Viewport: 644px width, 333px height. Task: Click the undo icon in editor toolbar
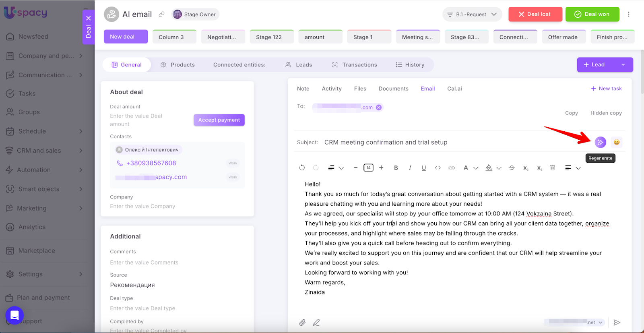tap(302, 168)
